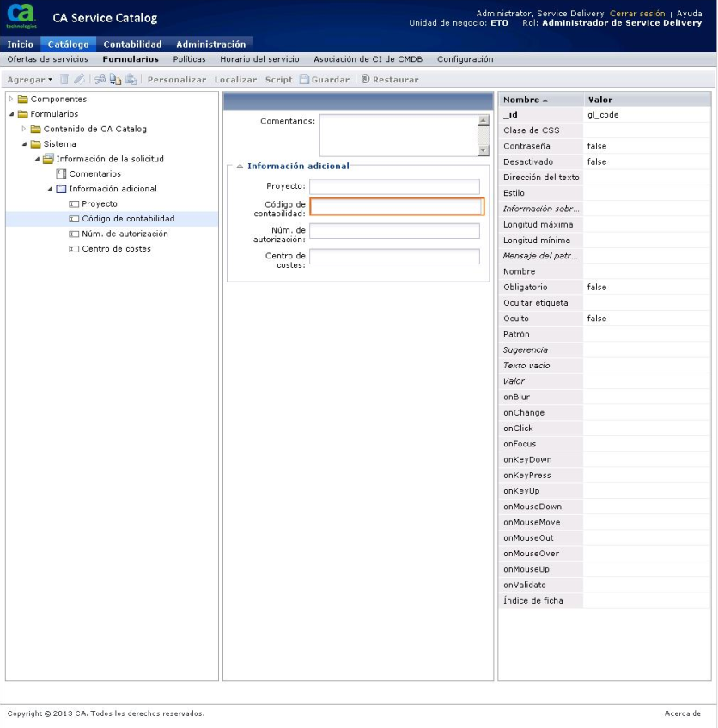
Task: Collapse the Información adicional fieldset triangle
Action: click(240, 166)
